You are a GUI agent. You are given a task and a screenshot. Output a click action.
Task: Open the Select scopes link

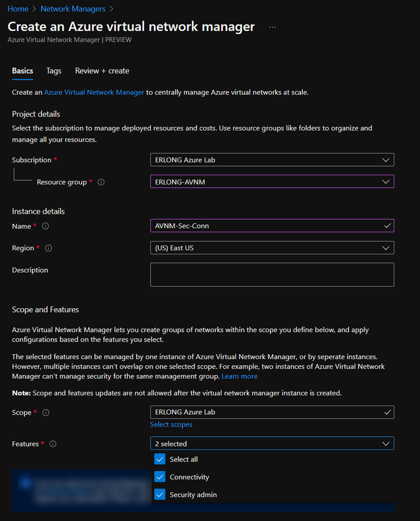point(171,425)
